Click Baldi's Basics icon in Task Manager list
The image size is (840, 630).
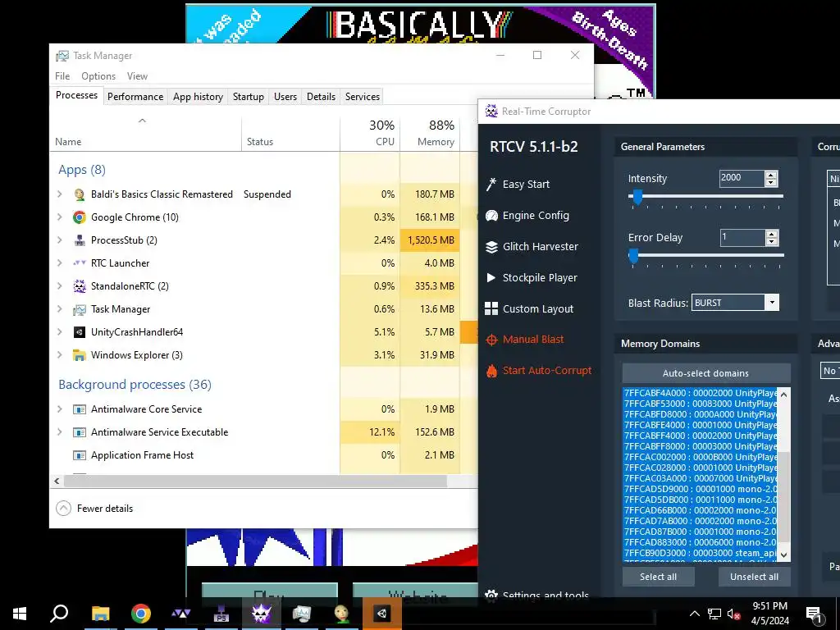[80, 194]
